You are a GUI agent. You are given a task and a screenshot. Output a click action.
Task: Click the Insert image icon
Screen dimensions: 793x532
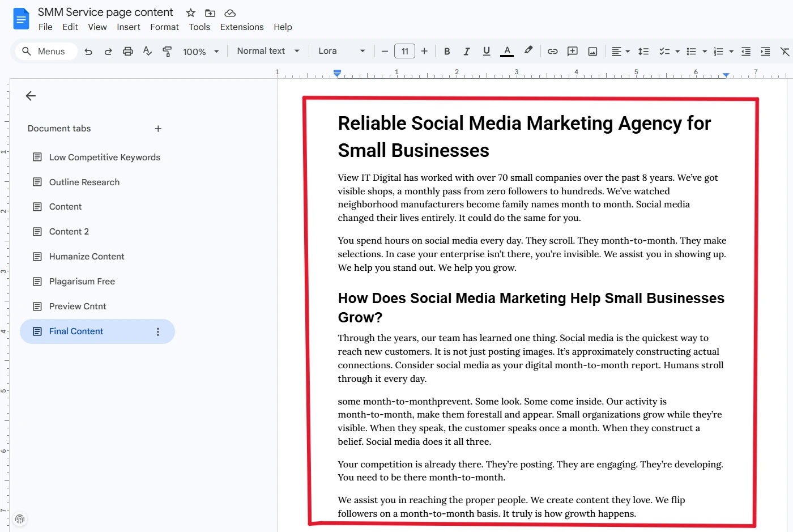point(592,52)
